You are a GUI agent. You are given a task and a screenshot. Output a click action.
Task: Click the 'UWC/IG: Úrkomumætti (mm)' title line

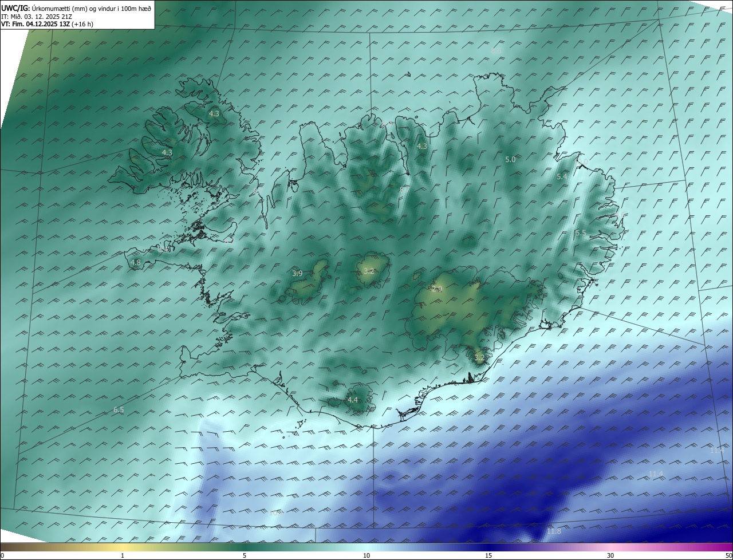coord(76,7)
